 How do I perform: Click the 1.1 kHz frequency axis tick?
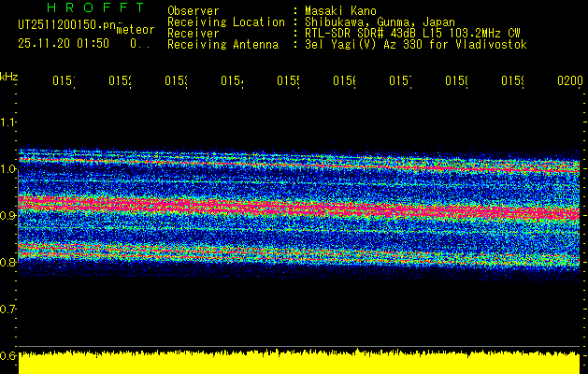point(8,122)
